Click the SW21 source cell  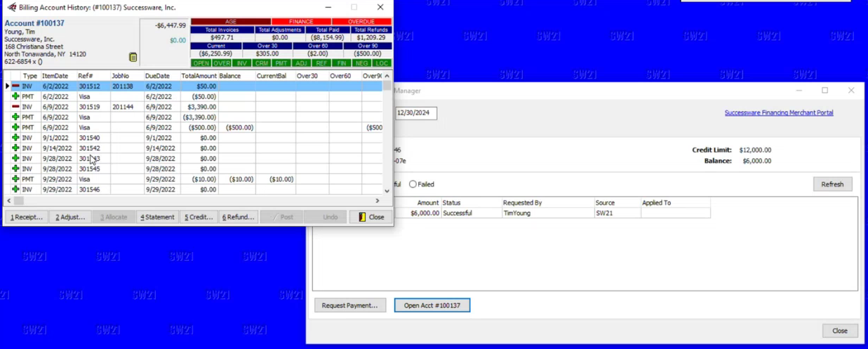point(617,213)
